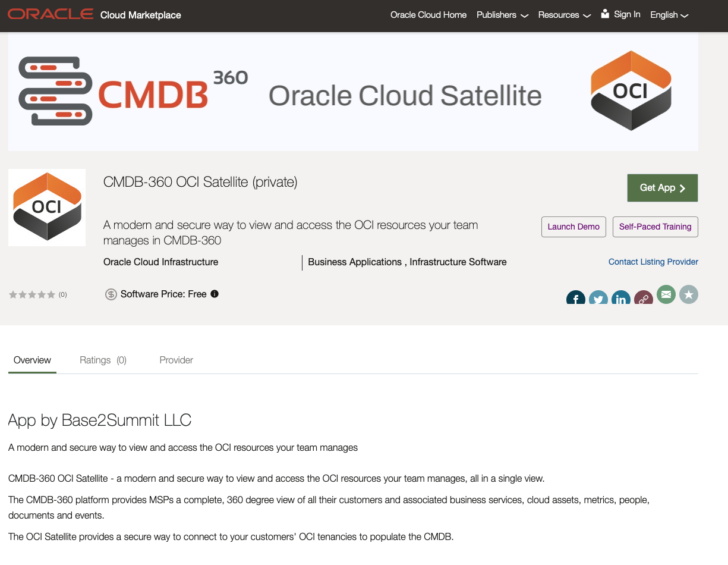Click the App by Base2Summit LLC heading
This screenshot has width=728, height=565.
(100, 420)
